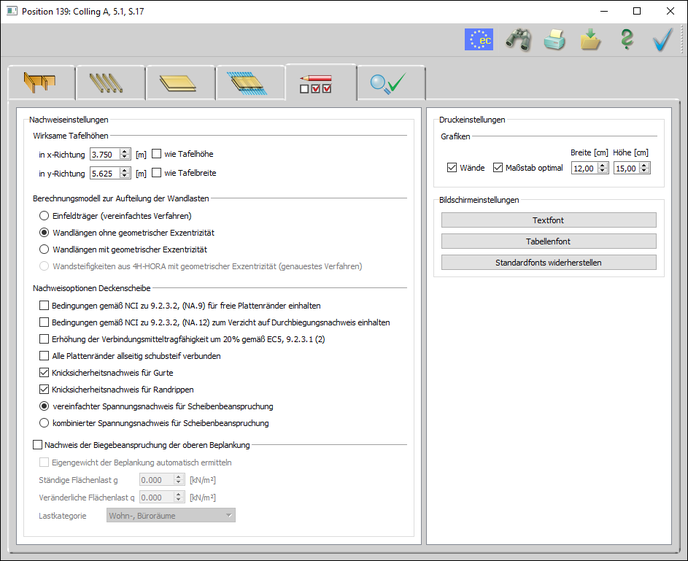Switch to the wooden frame system tab
Image resolution: width=688 pixels, height=561 pixels.
tap(40, 83)
